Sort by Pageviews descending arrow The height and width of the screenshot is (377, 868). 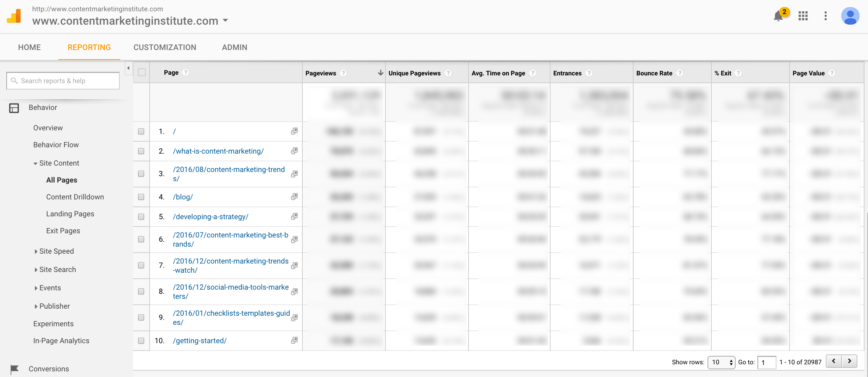tap(380, 73)
